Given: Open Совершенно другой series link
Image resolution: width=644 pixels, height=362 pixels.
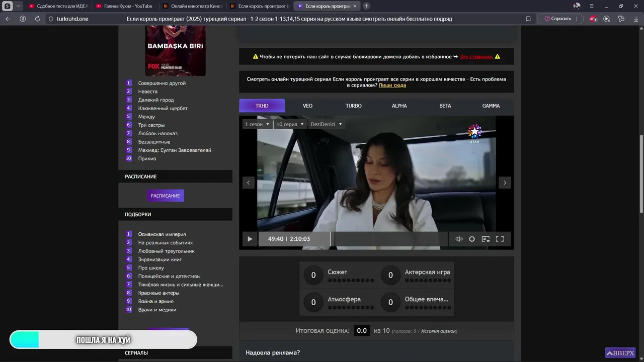Looking at the screenshot, I should tap(162, 83).
